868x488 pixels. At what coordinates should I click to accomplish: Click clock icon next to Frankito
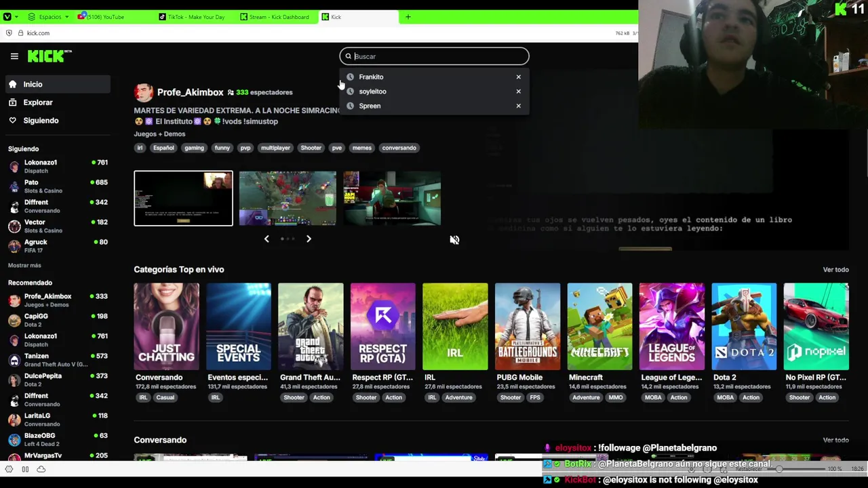point(350,77)
